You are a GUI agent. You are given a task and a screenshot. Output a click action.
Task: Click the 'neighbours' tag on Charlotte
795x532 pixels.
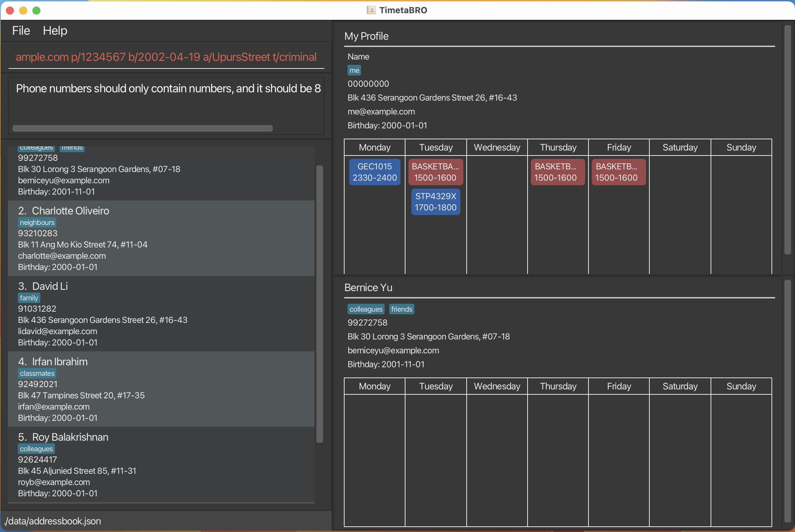point(37,223)
